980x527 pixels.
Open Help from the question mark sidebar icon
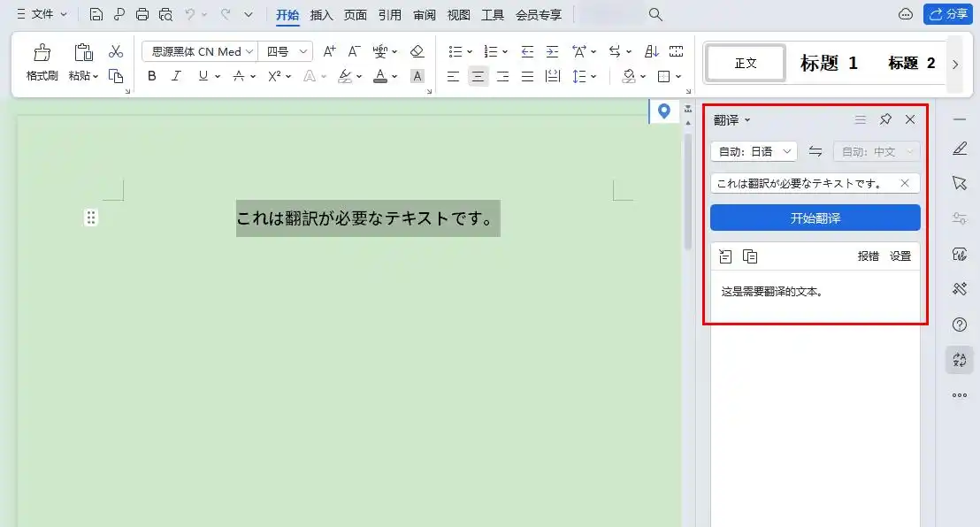[x=960, y=325]
